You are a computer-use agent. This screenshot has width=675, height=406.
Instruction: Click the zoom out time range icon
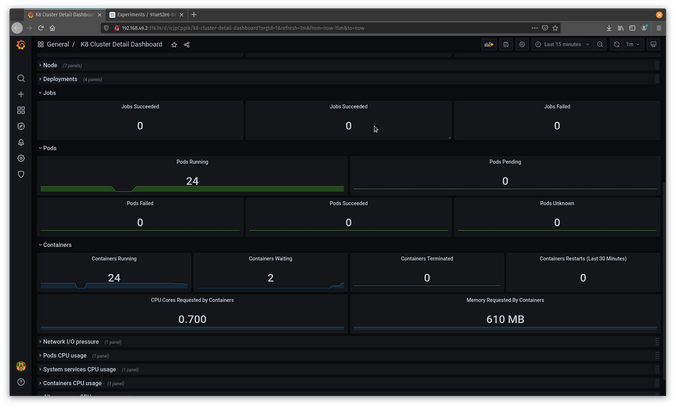(x=600, y=44)
